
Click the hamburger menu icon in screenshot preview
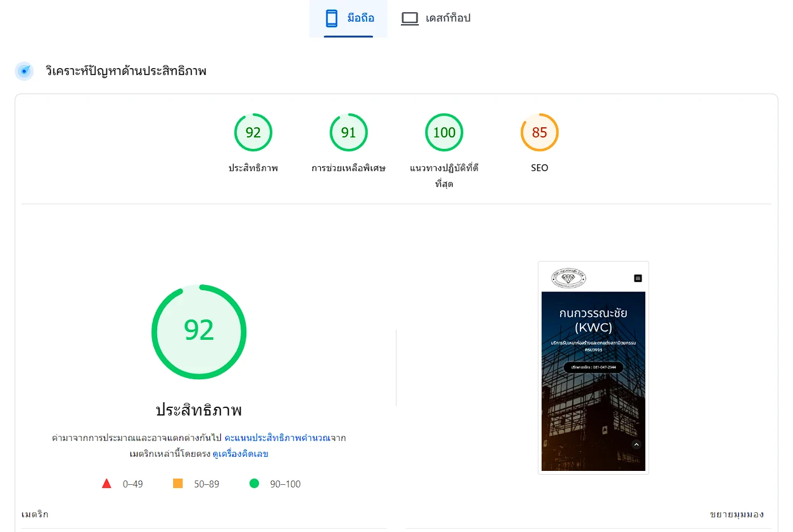(638, 278)
